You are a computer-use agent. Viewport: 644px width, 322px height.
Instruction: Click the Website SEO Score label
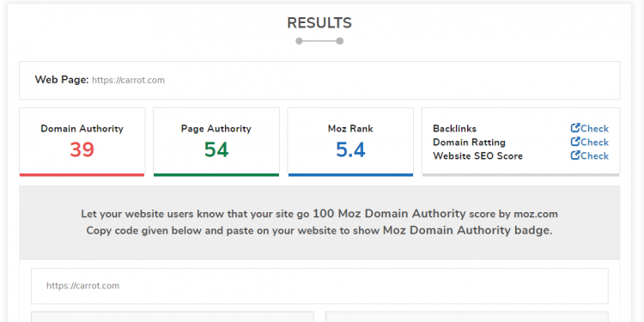[x=477, y=155]
